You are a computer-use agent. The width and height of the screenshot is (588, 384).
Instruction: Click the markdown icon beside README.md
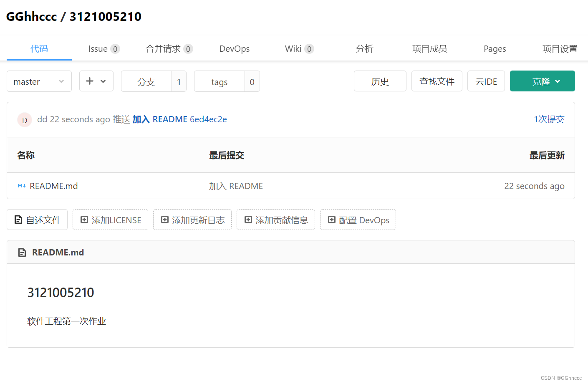(22, 186)
